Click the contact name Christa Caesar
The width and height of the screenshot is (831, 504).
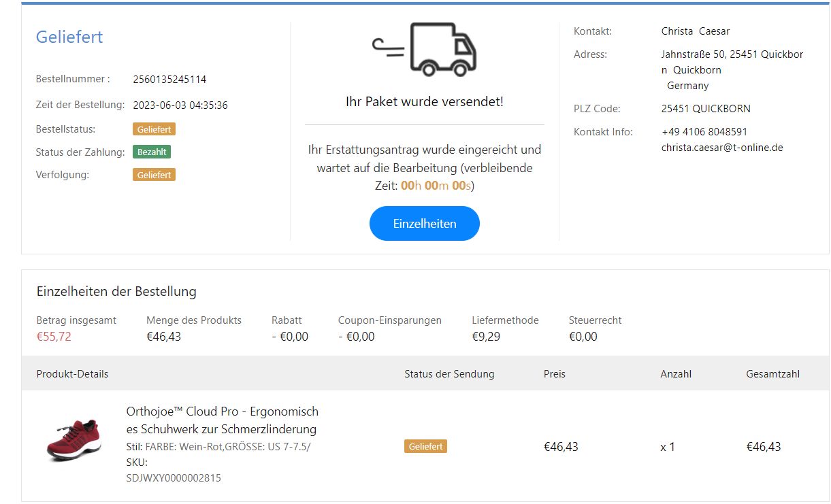695,31
